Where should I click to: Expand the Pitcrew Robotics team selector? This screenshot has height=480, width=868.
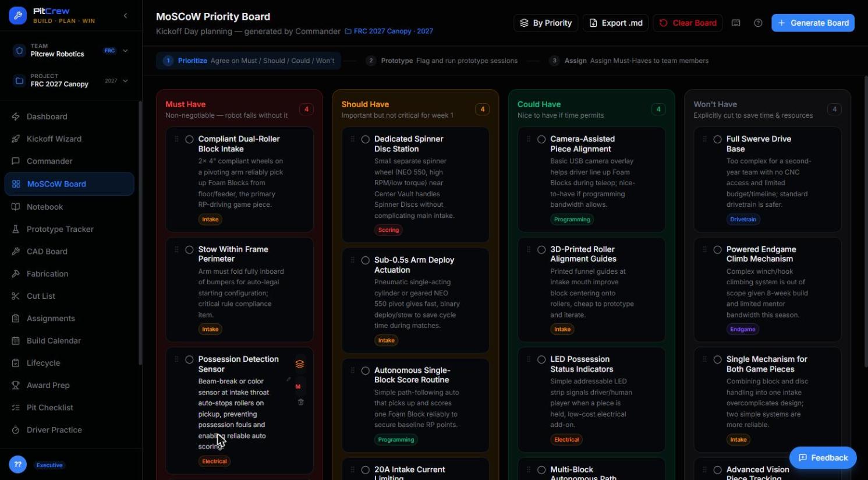coord(71,50)
